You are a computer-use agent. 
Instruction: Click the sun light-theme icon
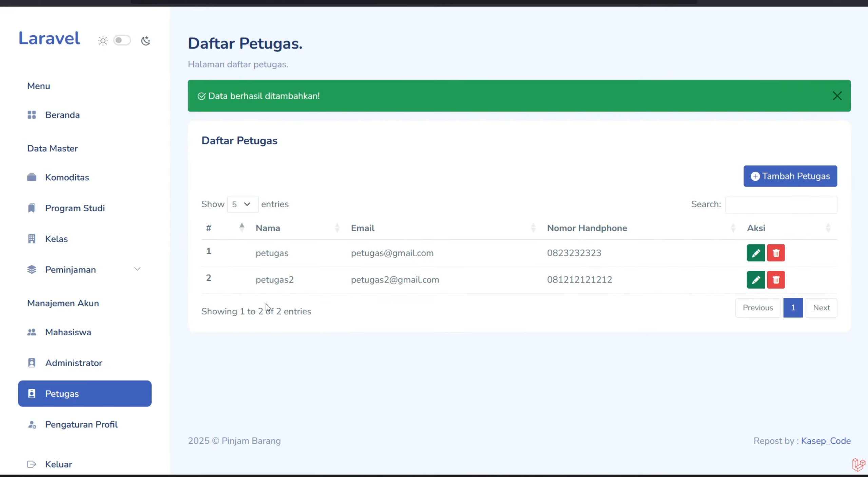click(103, 41)
